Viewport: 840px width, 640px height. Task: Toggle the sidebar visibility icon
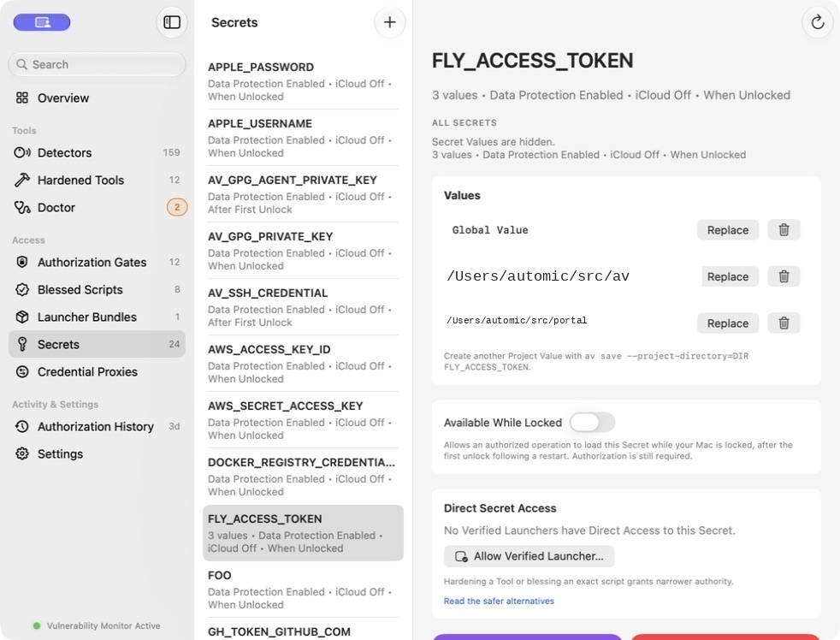(x=171, y=22)
